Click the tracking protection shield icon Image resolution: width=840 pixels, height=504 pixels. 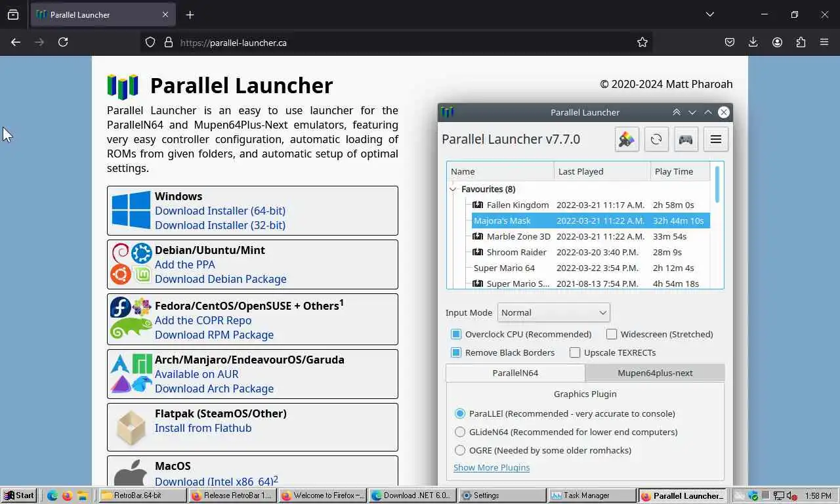[150, 42]
